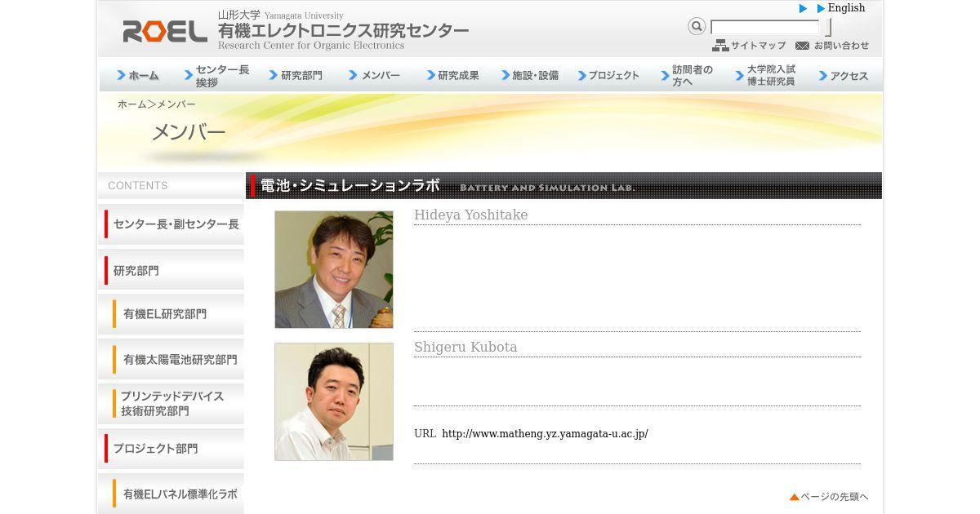Open 訪問者の方へ menu item
The width and height of the screenshot is (980, 514).
[x=688, y=75]
